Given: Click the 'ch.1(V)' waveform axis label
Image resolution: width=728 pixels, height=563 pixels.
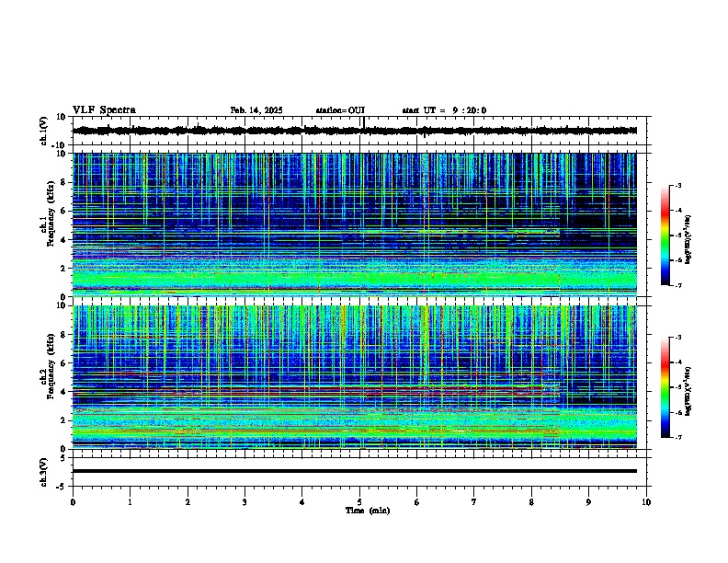Looking at the screenshot, I should 44,131.
